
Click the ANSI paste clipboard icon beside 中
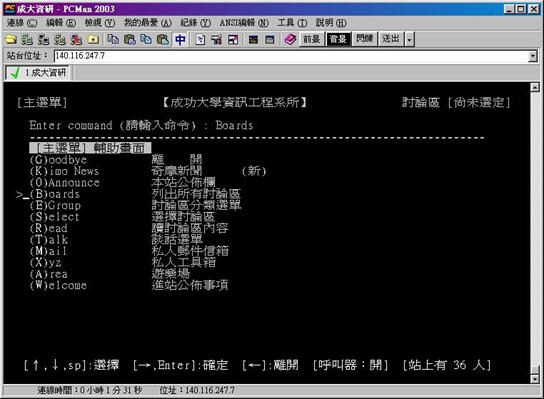point(163,40)
